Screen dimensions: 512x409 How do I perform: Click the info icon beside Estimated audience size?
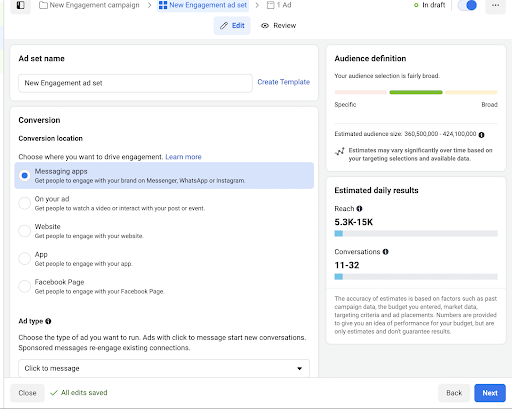point(481,135)
